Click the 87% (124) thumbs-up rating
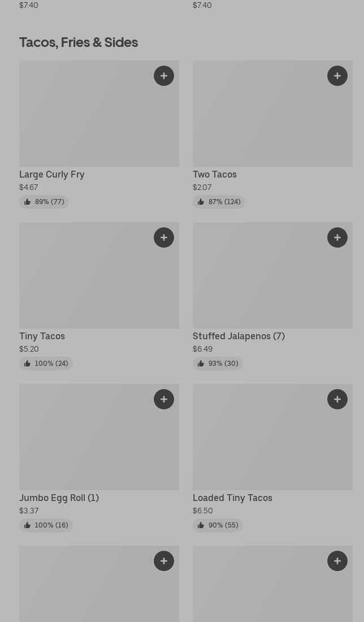The image size is (364, 622). pyautogui.click(x=219, y=202)
